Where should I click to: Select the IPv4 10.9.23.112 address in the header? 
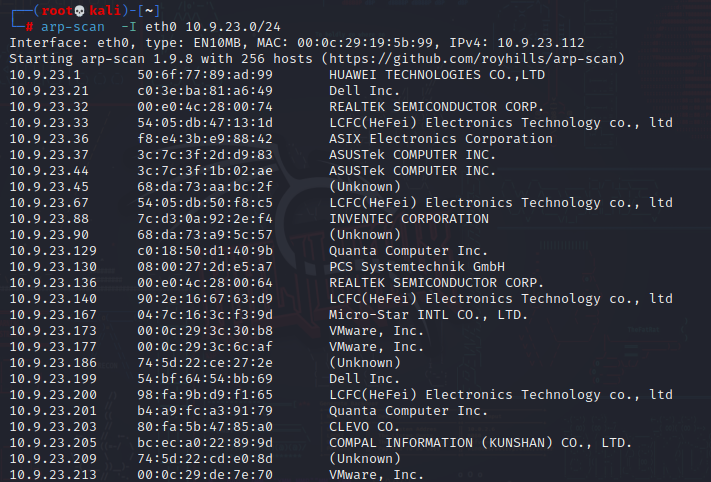click(541, 43)
